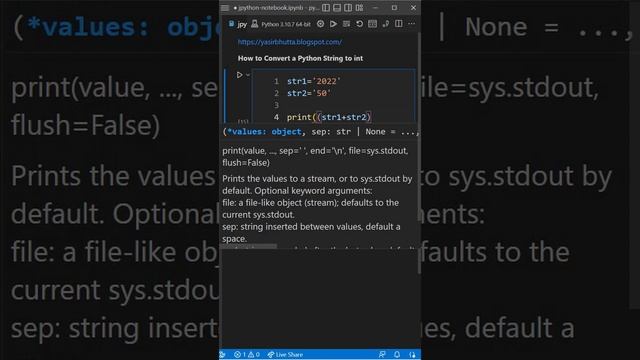
Task: Open the yasirbhutta.blogspot.com link
Action: 290,42
